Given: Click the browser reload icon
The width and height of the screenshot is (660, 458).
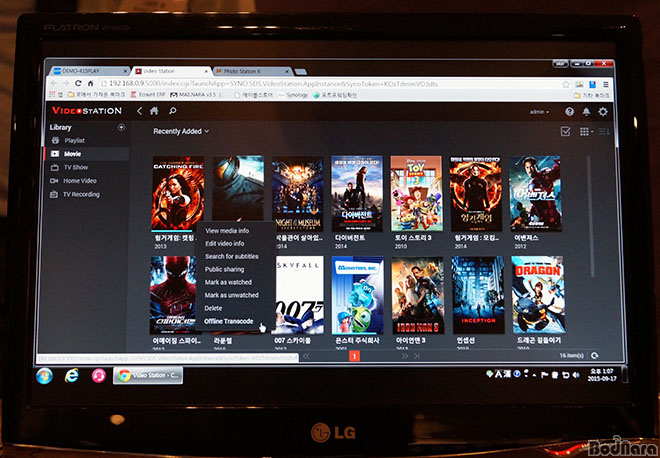Looking at the screenshot, I should point(78,83).
